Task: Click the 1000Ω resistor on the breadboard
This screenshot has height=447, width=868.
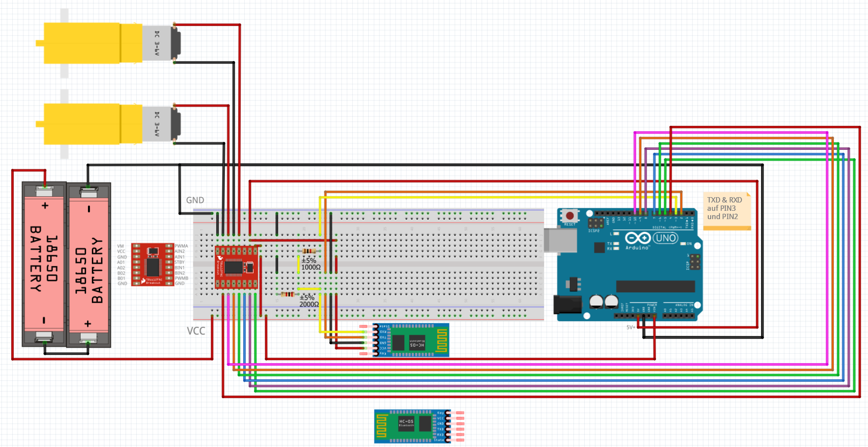Action: 309,251
